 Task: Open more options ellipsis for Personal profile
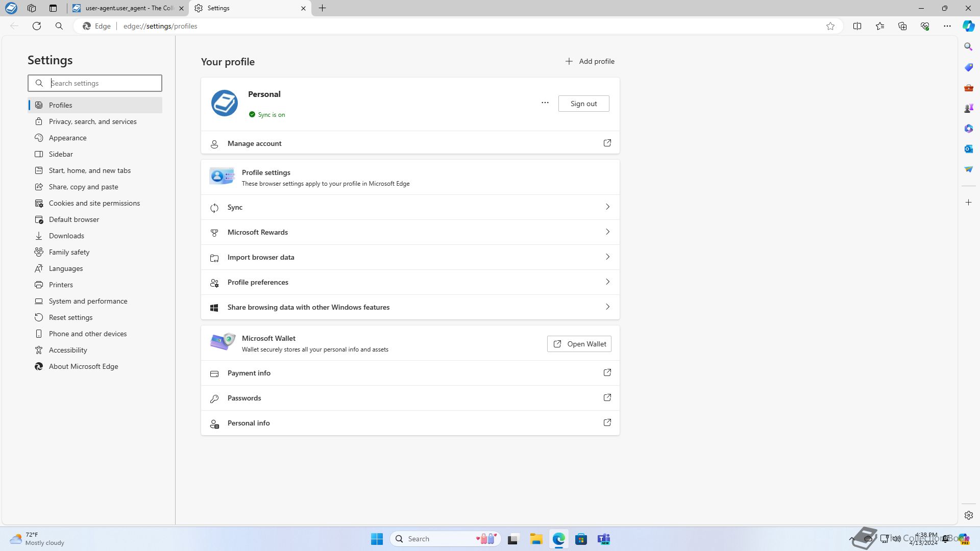(545, 103)
